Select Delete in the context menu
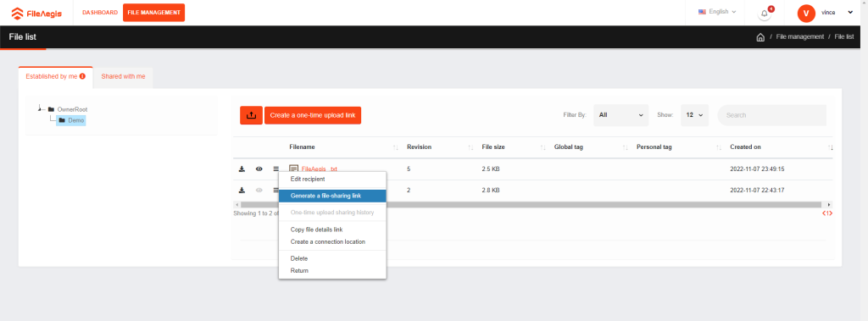868x321 pixels. pos(299,258)
